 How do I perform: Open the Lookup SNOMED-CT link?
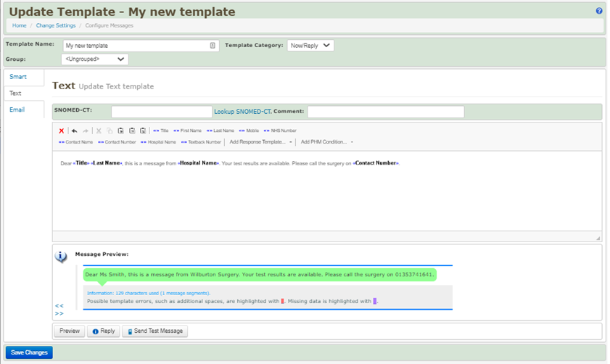pos(242,112)
